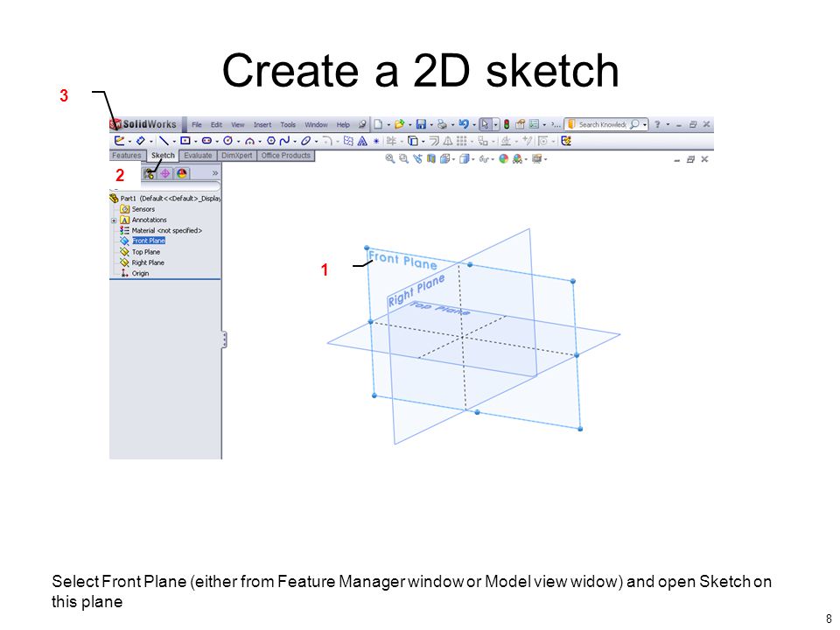This screenshot has width=840, height=630.
Task: Select Right Plane in feature tree
Action: [148, 262]
